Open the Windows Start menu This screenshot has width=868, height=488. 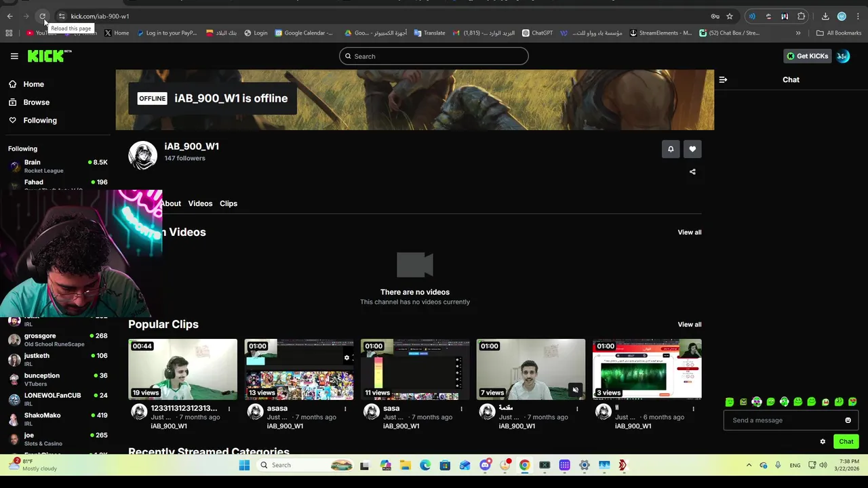tap(244, 465)
